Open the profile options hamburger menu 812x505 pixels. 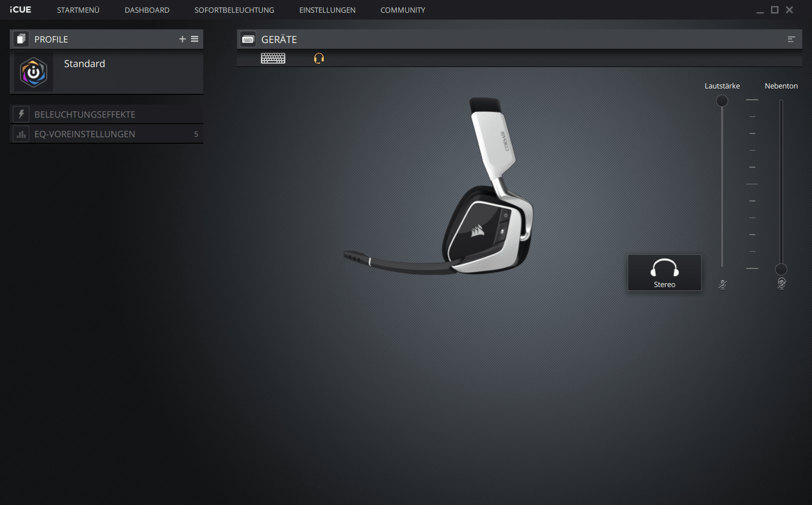194,39
